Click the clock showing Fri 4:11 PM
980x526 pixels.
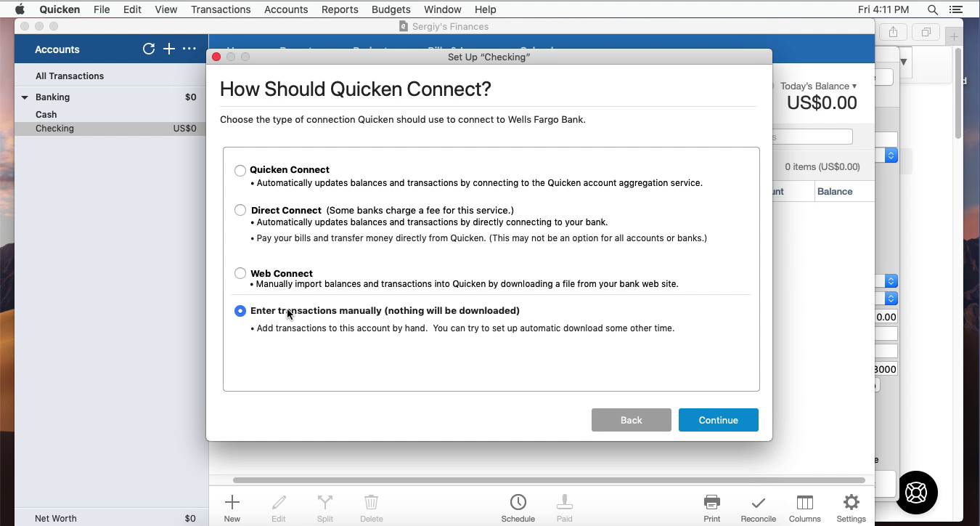pyautogui.click(x=883, y=9)
